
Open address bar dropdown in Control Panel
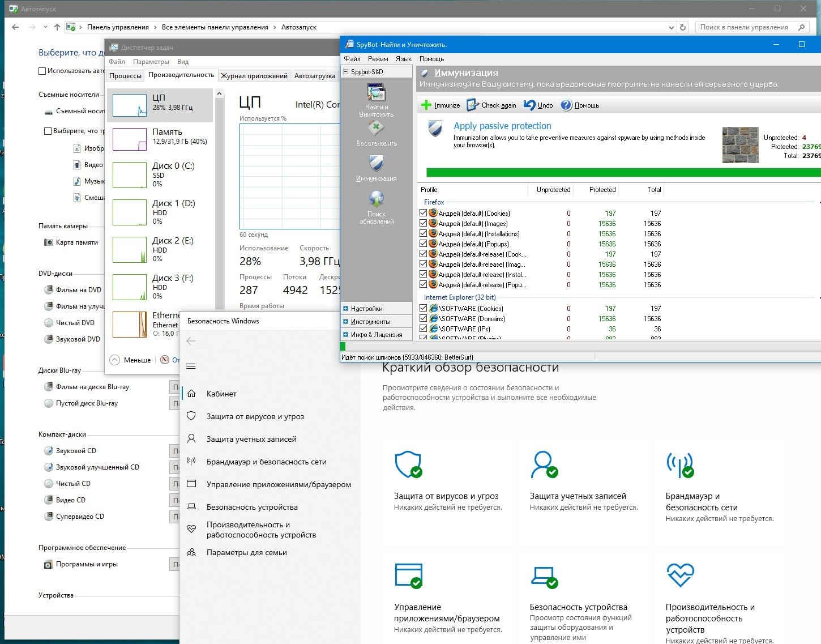click(x=672, y=27)
